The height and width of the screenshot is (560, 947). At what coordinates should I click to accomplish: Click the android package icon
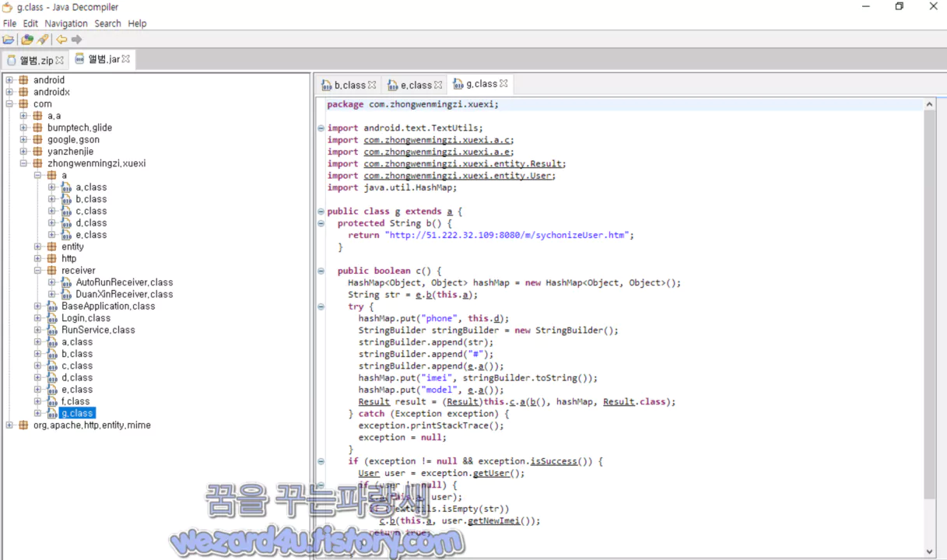(x=23, y=80)
